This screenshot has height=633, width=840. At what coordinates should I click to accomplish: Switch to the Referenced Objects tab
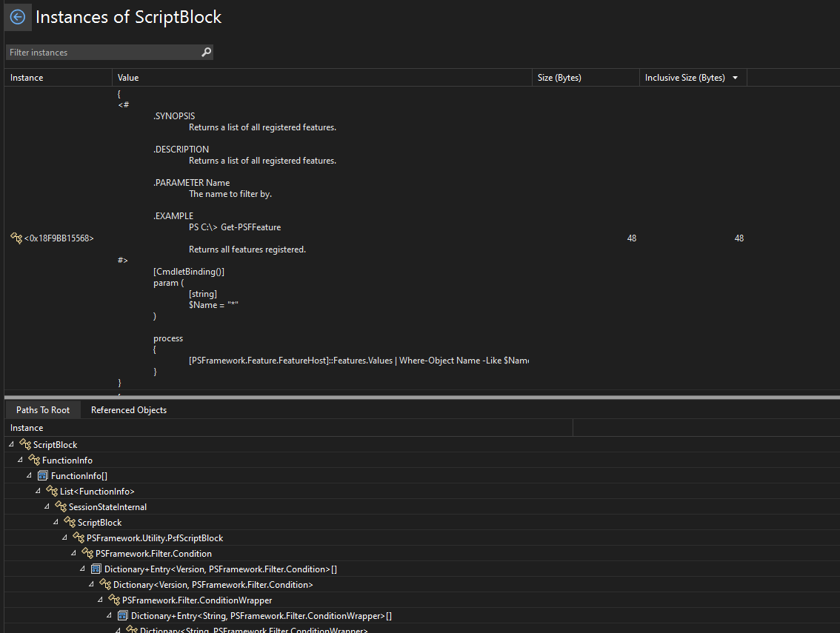[x=128, y=409]
